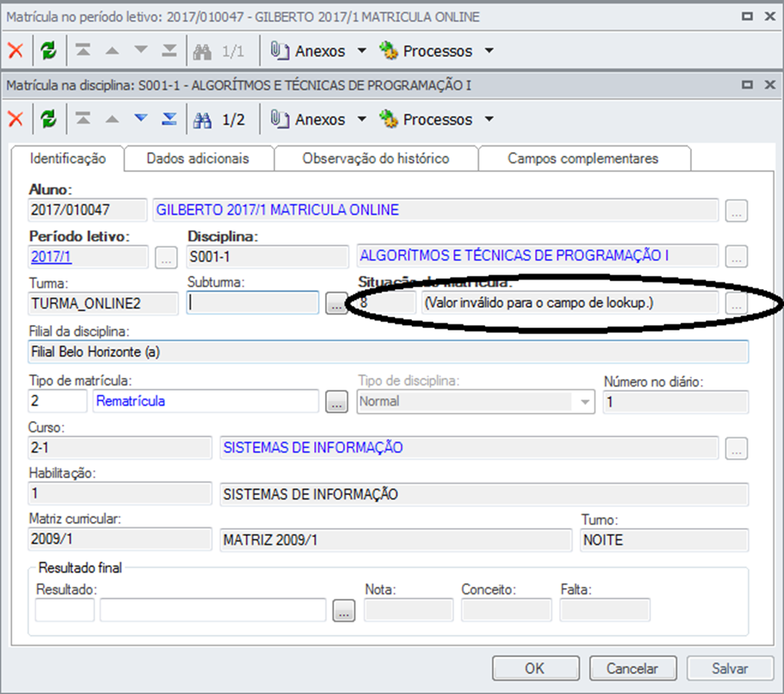
Task: Click the MATRIZ 2009/1 description field
Action: click(x=396, y=540)
